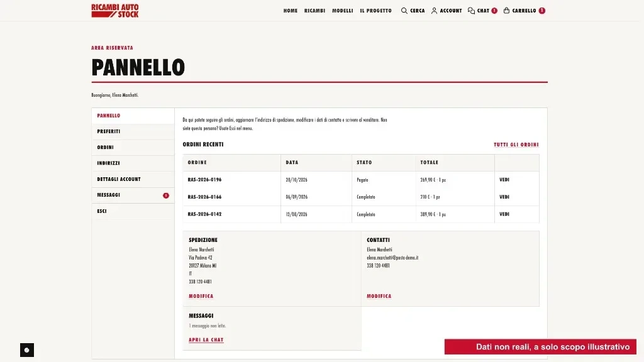View order RAS-2026-0166 via Vedi
644x362 pixels.
[x=504, y=197]
